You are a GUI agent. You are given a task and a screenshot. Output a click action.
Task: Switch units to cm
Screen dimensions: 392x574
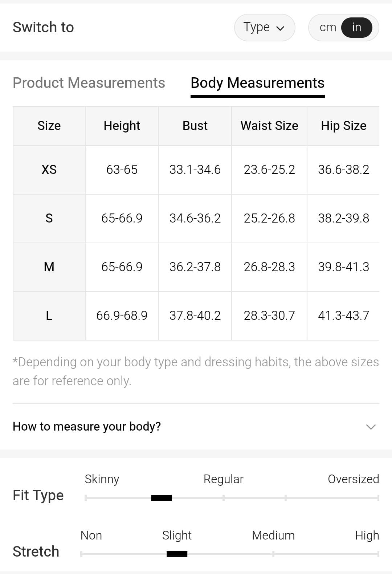click(328, 28)
